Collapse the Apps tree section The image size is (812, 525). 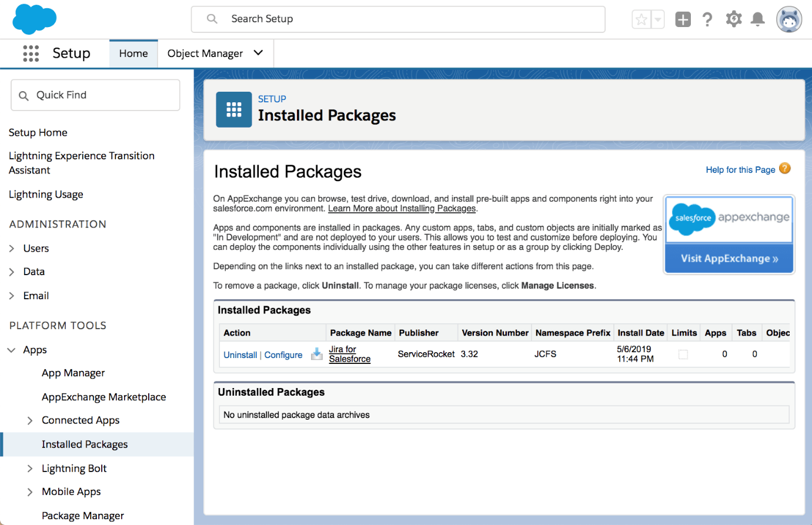(x=12, y=350)
